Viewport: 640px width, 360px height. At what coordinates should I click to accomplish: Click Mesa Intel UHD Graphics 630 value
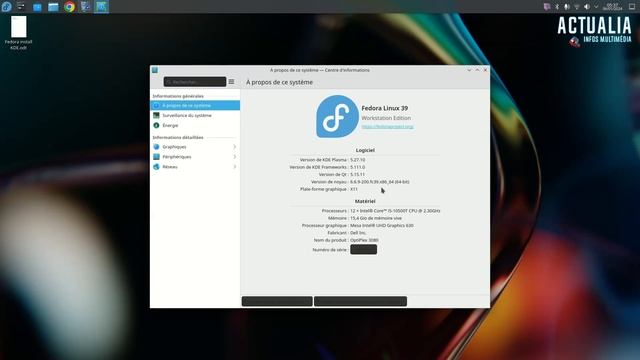(x=382, y=226)
